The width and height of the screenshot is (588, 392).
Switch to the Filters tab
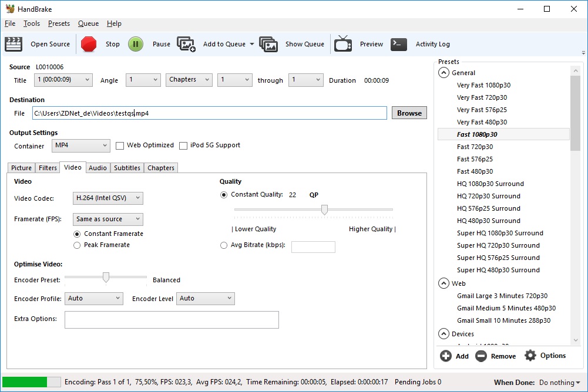[48, 168]
